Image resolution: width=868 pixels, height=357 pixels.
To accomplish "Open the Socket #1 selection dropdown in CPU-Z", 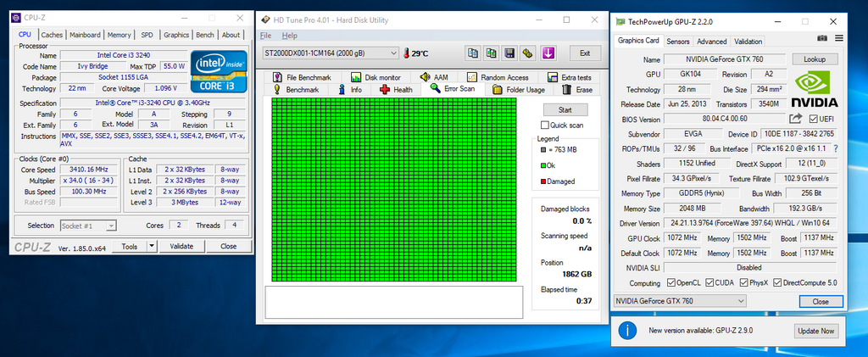I will coord(87,226).
